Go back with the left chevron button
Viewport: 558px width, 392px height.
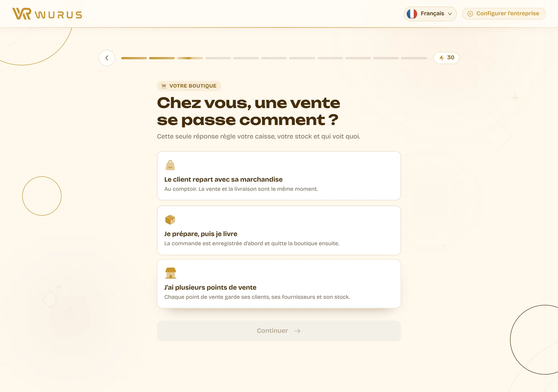tap(107, 58)
